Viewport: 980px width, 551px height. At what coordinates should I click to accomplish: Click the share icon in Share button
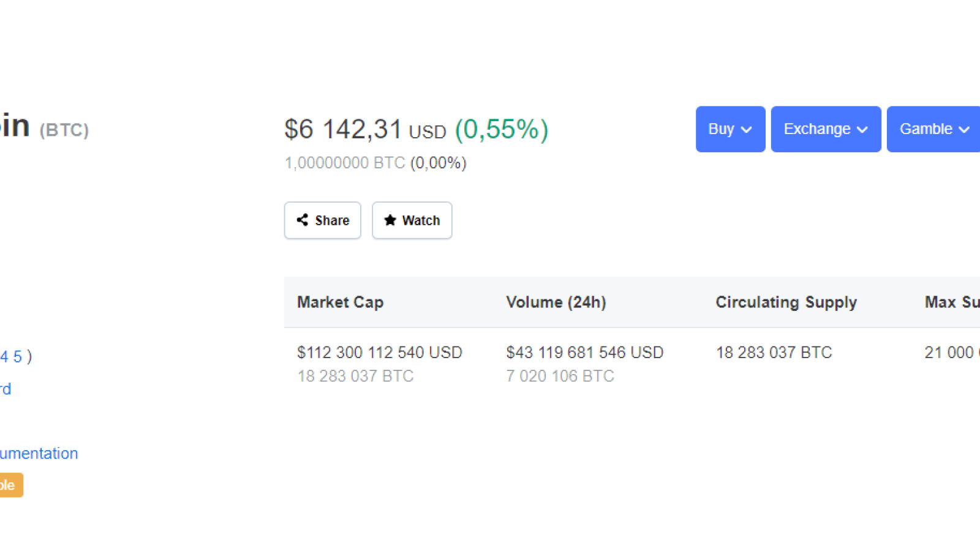point(303,220)
